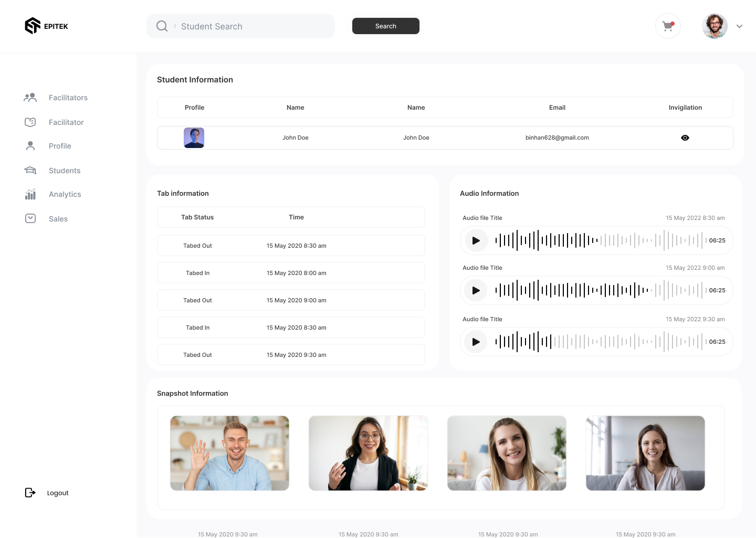
Task: Click the Students graduation cap icon
Action: [x=30, y=171]
